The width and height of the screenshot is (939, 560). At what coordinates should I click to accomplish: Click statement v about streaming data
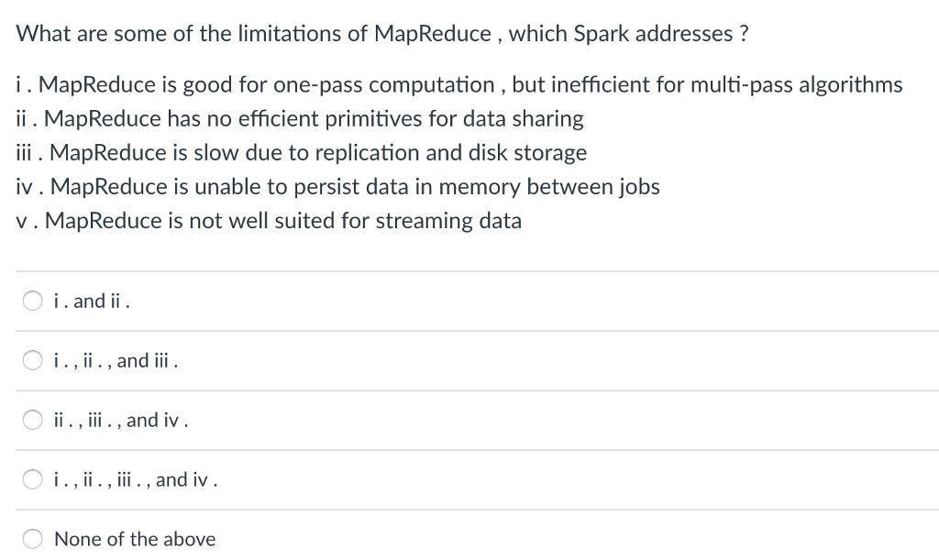pos(269,221)
